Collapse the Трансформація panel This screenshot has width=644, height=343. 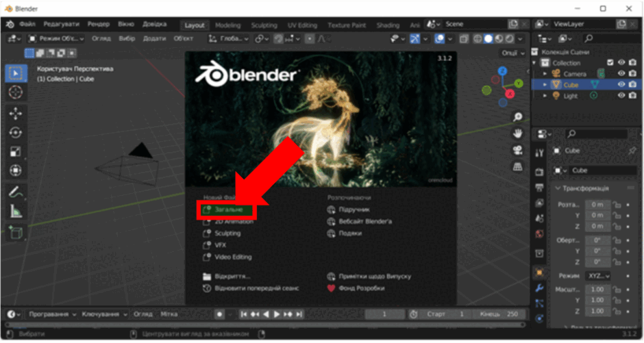point(558,188)
